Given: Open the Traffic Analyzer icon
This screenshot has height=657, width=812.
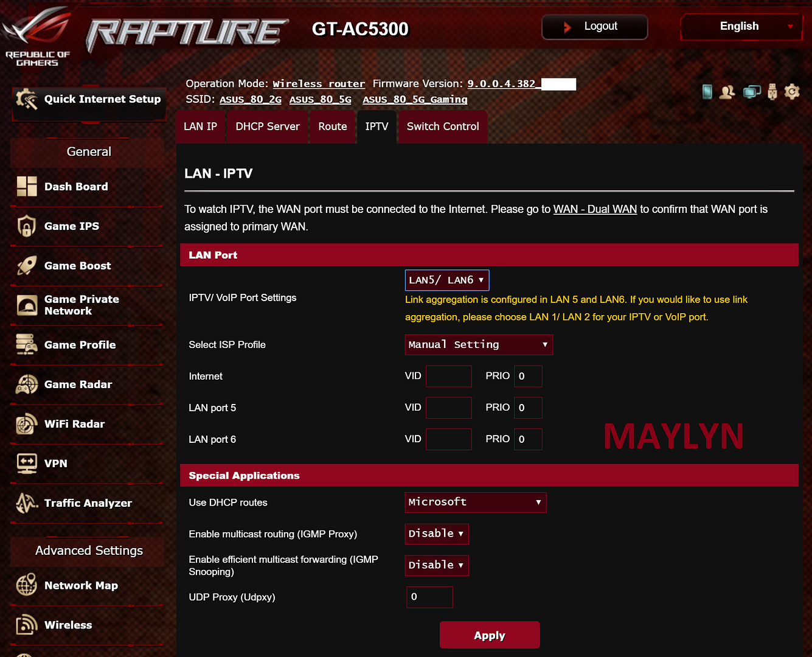Looking at the screenshot, I should [x=27, y=503].
